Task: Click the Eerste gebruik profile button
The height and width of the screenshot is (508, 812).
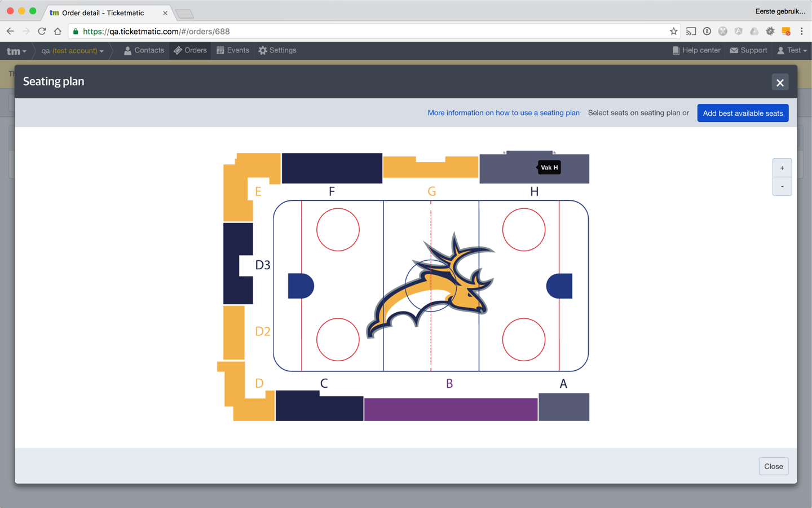Action: (780, 11)
